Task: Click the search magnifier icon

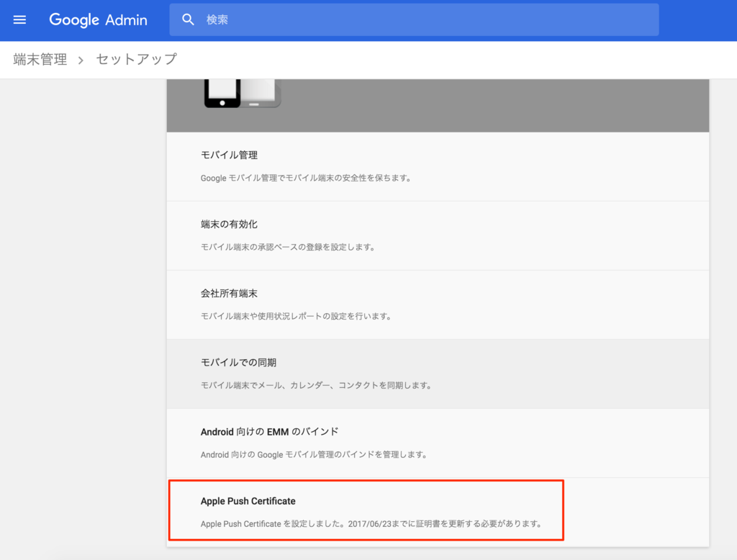Action: [x=188, y=19]
